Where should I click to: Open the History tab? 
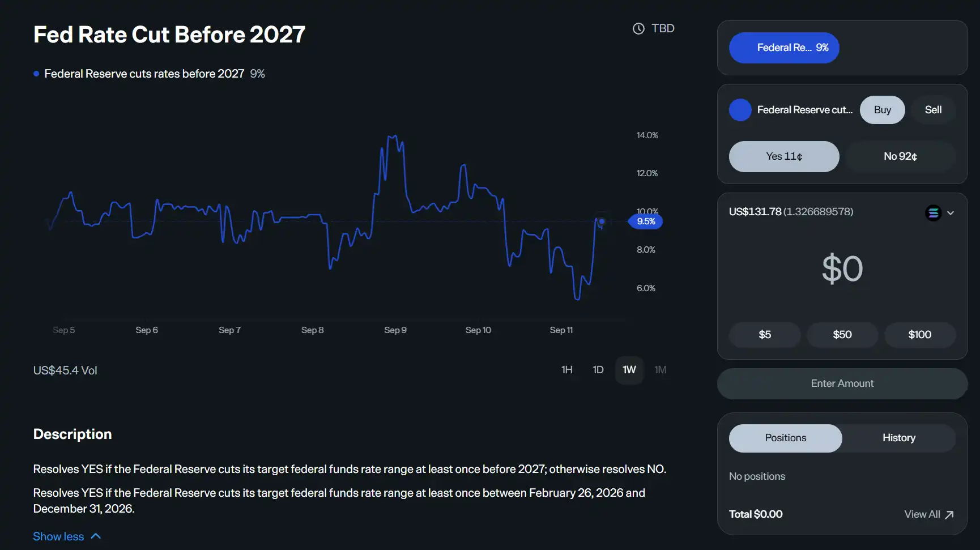tap(898, 438)
